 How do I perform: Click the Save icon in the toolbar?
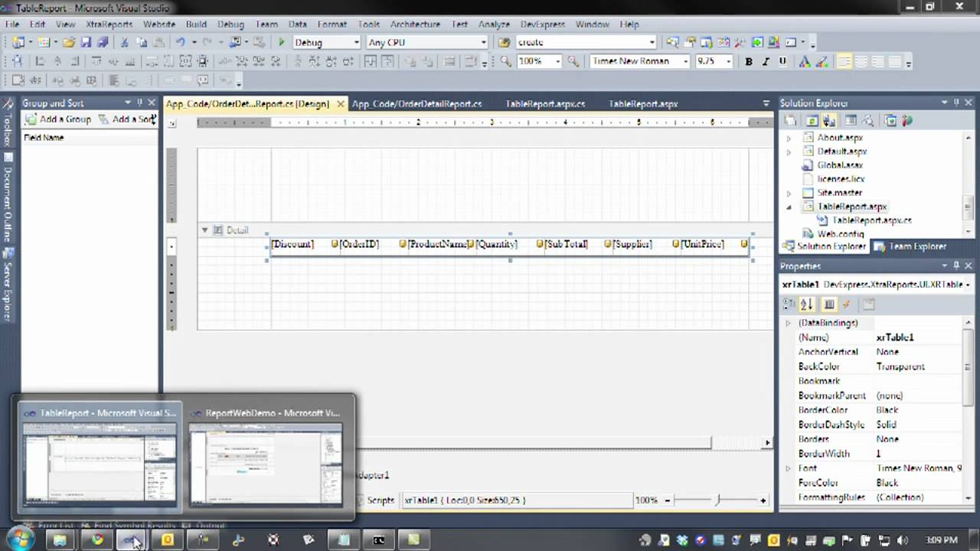(86, 43)
